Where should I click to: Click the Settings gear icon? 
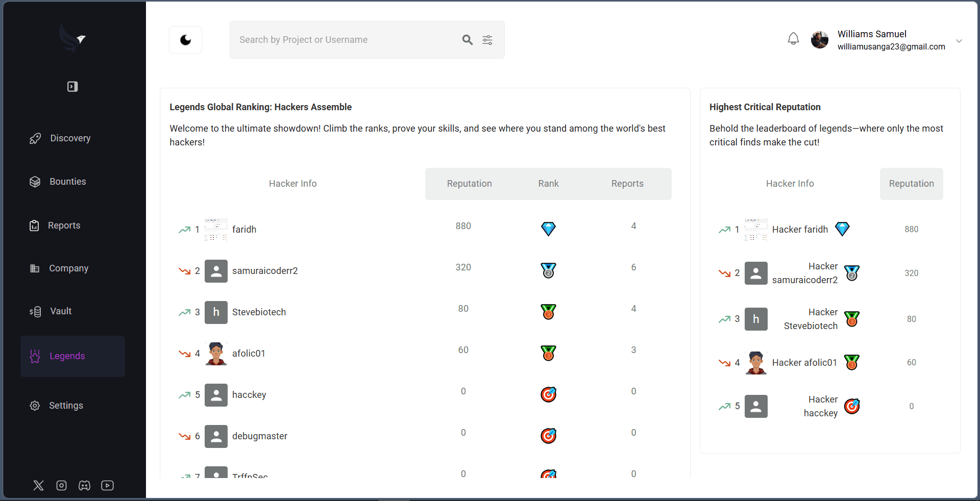pos(35,406)
